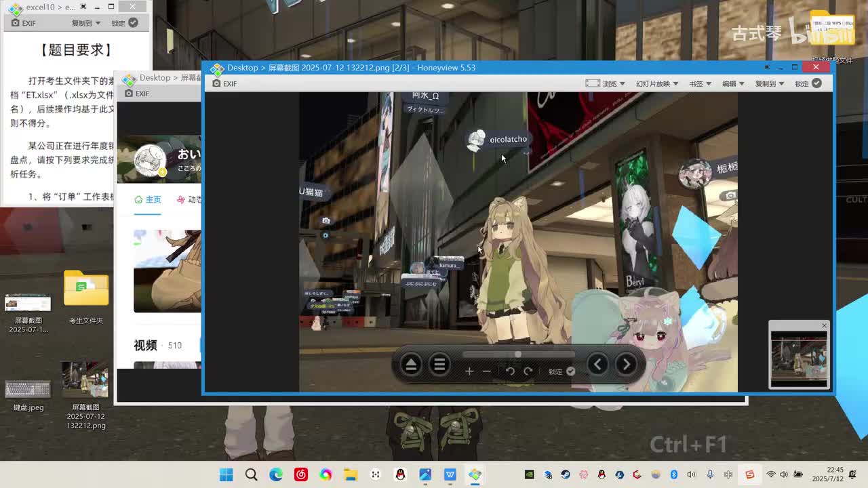
Task: Open the Steam tray icon
Action: pyautogui.click(x=566, y=474)
